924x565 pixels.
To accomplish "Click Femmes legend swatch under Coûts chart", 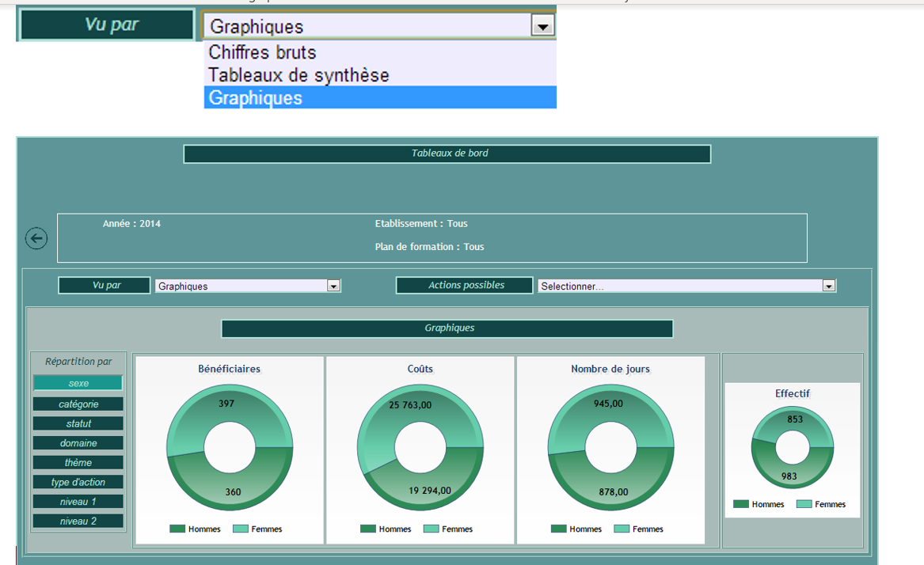I will [x=431, y=529].
